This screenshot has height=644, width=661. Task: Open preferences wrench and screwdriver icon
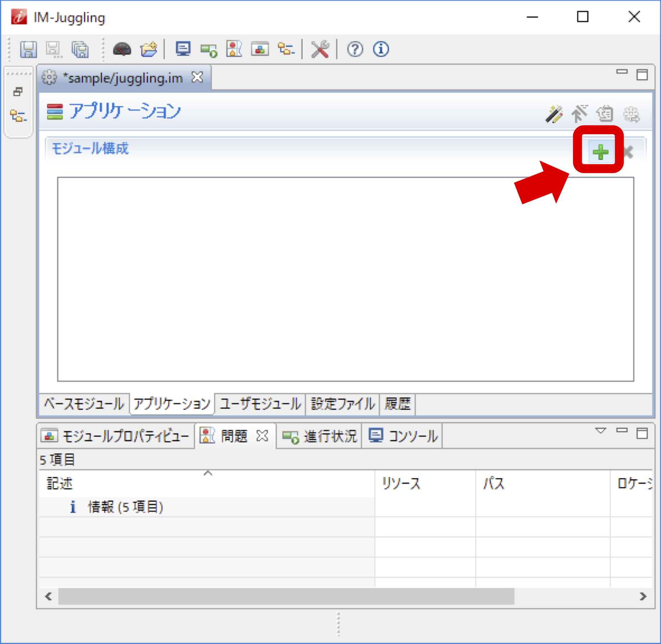[320, 50]
